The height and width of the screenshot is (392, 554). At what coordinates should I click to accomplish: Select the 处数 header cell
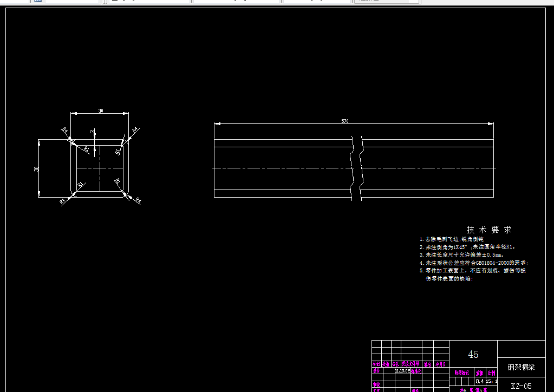[x=386, y=364]
